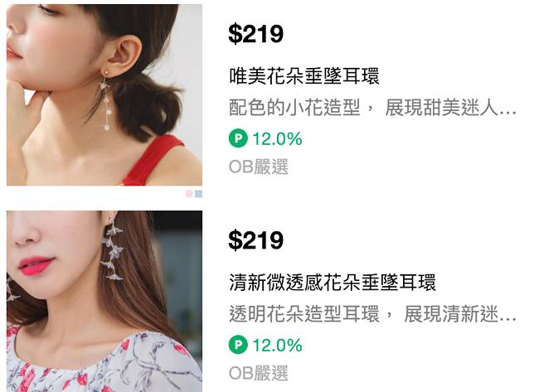Click the blue flower earring in second photo
534x392 pixels.
(111, 247)
